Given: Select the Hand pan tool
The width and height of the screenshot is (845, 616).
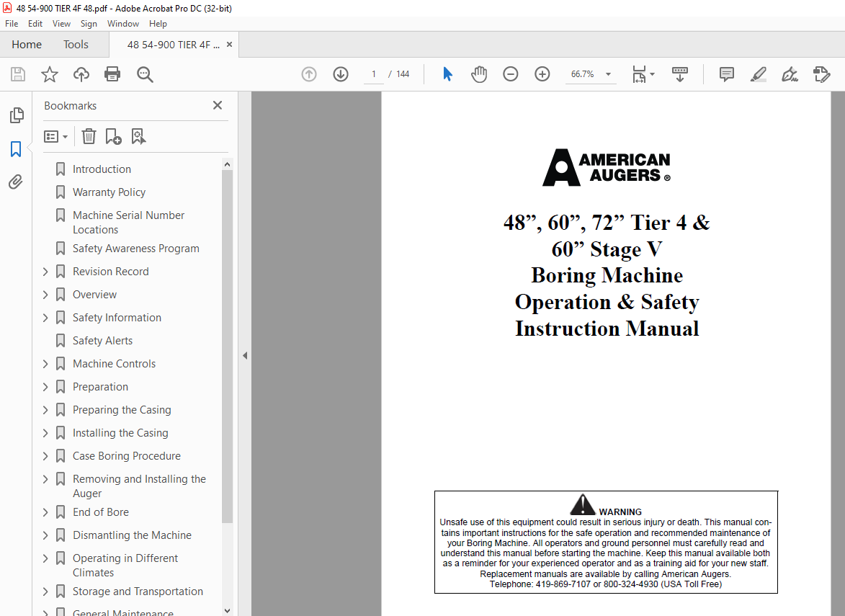Looking at the screenshot, I should click(479, 74).
